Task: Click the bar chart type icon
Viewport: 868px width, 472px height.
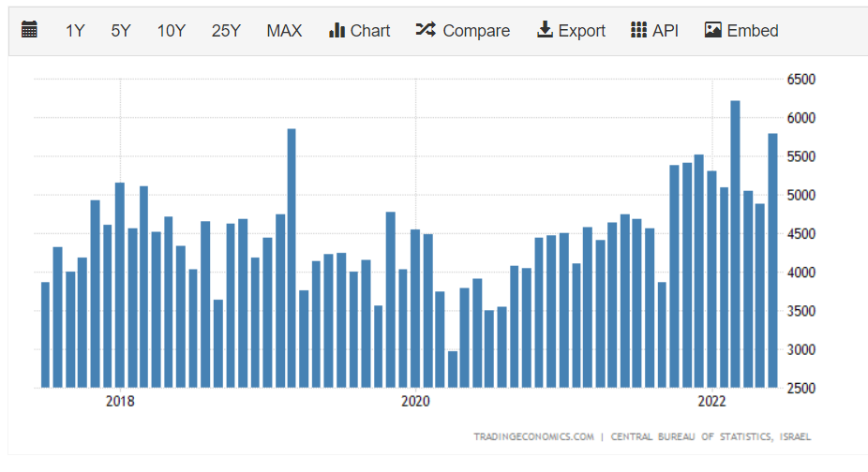Action: 337,31
